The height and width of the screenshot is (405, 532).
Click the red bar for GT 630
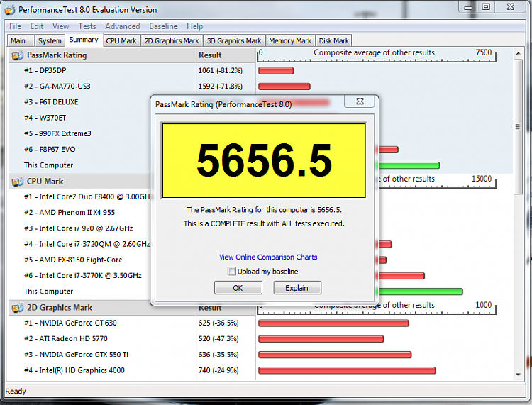[333, 323]
